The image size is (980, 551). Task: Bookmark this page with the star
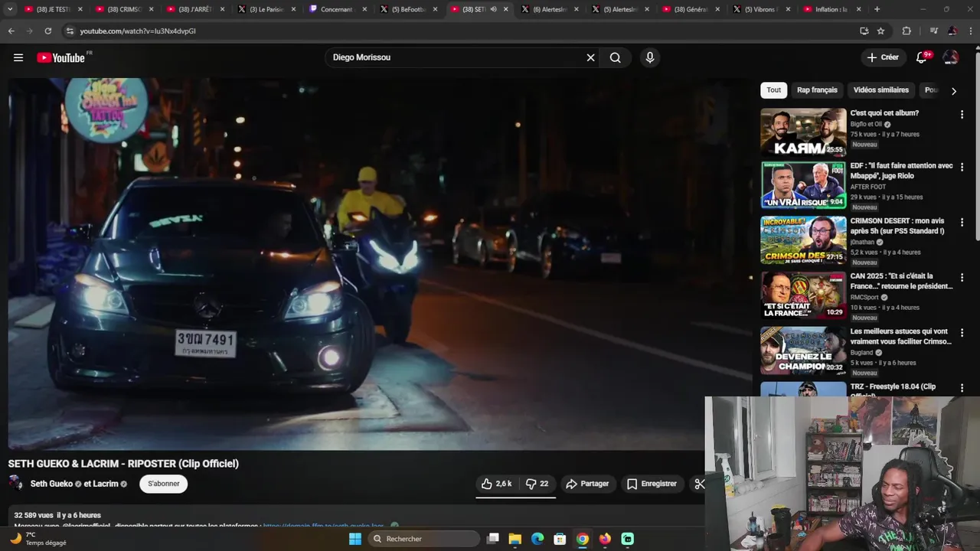[x=880, y=31]
